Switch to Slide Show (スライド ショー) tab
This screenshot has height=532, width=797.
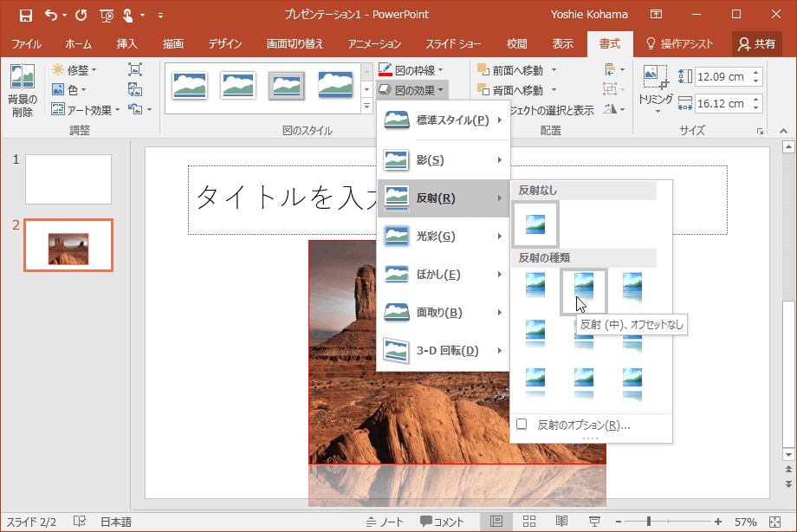[453, 43]
